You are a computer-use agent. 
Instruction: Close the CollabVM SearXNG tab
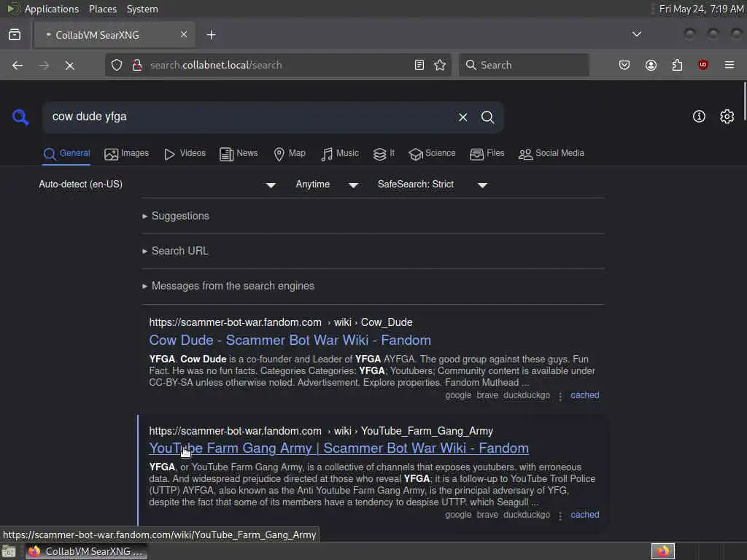tap(183, 35)
